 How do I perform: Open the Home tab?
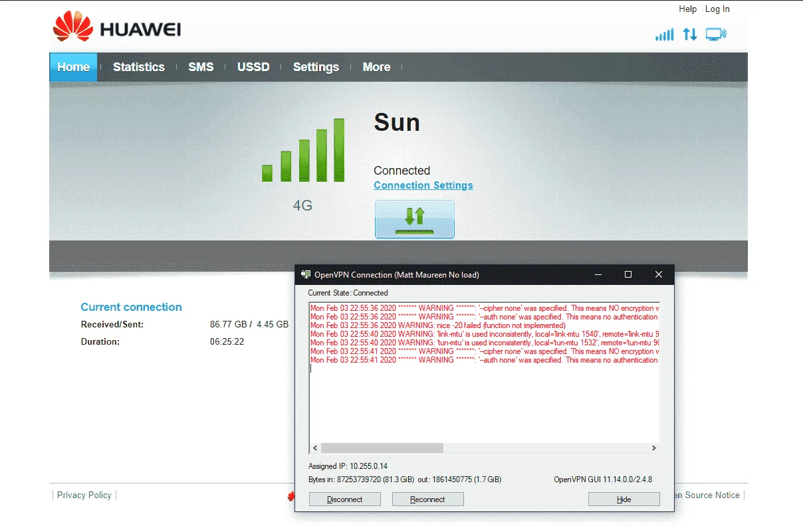pyautogui.click(x=73, y=67)
